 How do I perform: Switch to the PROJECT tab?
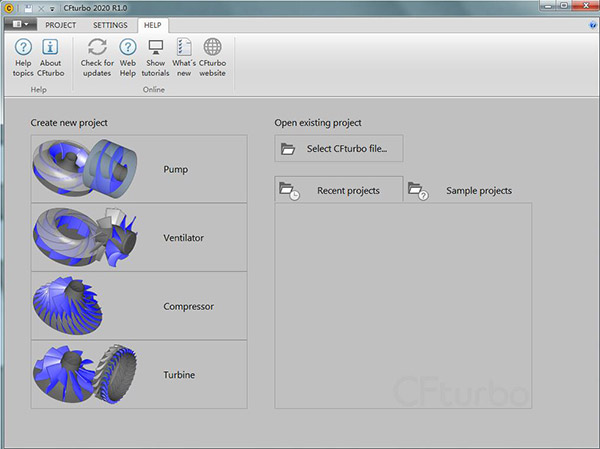(x=60, y=25)
